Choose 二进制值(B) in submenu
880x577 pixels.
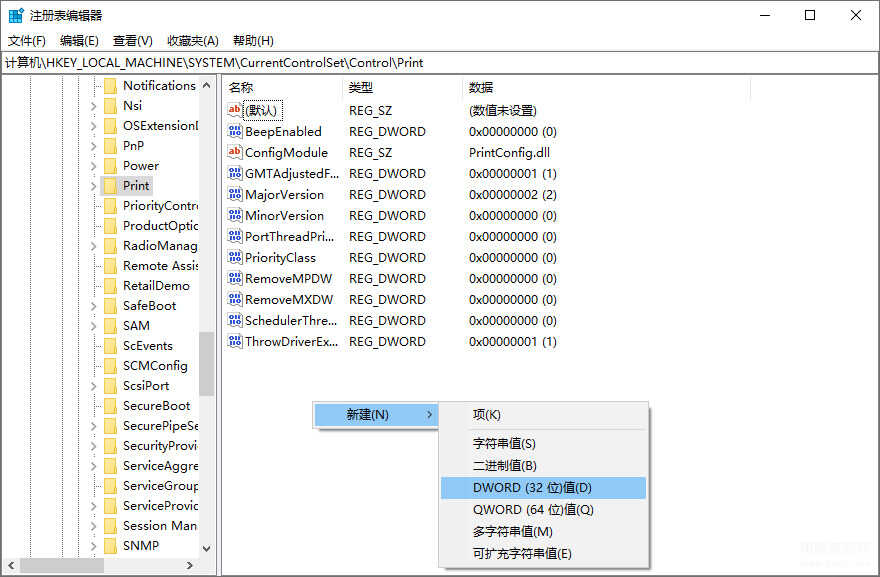[543, 465]
